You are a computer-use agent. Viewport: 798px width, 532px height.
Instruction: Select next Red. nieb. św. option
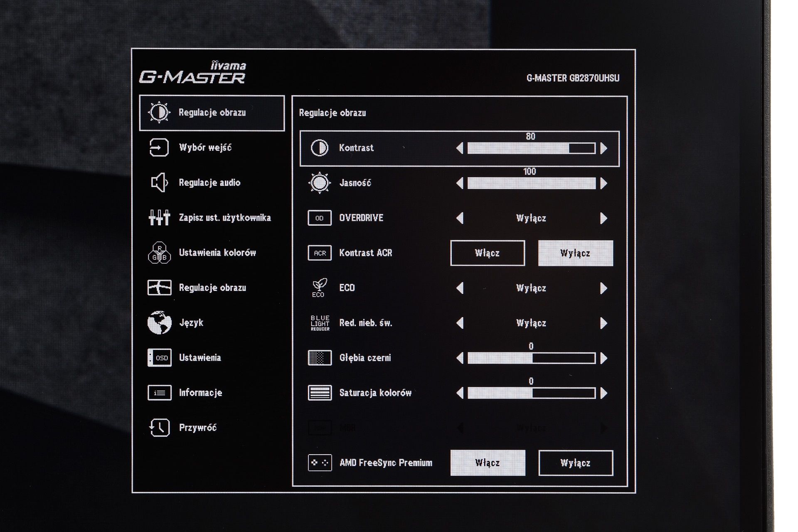coord(604,323)
